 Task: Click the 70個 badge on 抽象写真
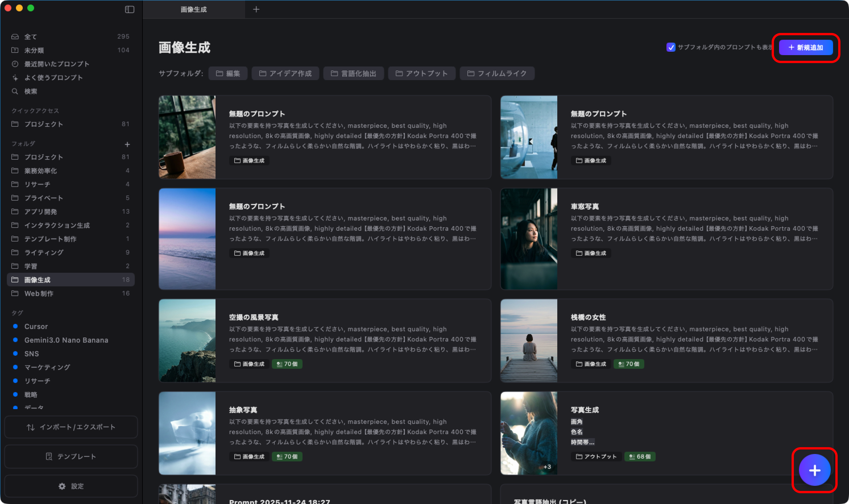coord(287,457)
